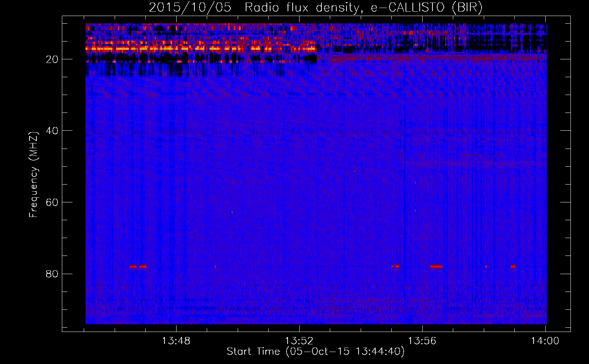
Task: Click the 13:56 time tick label
Action: point(422,341)
